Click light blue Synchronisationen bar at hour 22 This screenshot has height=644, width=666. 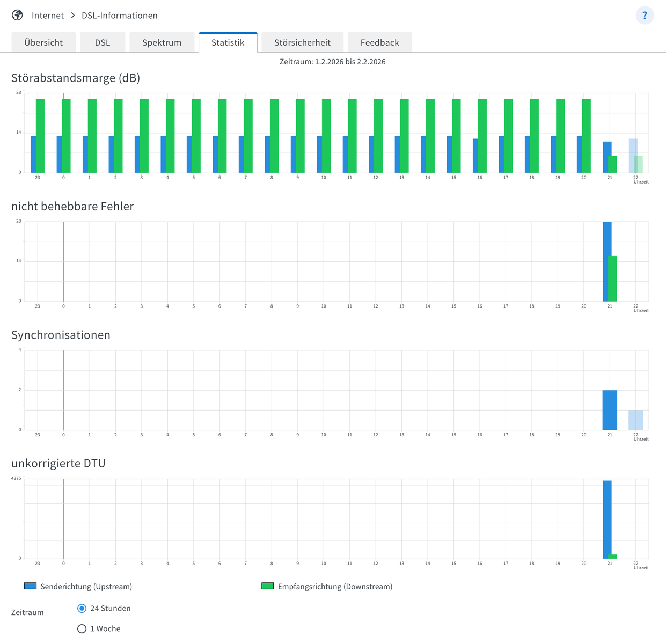tap(635, 420)
